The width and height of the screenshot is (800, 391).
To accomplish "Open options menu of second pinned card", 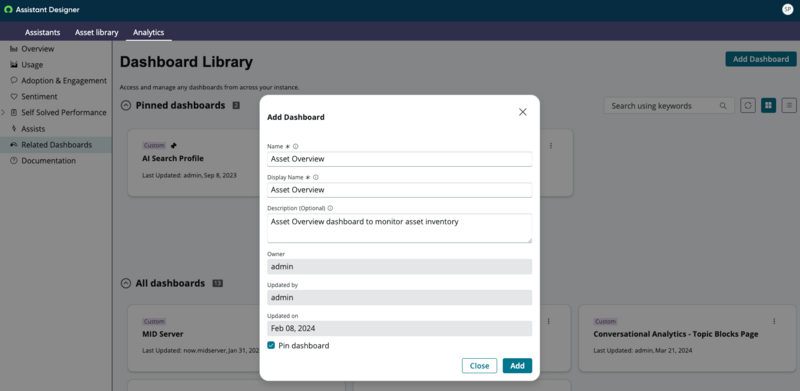I will coord(551,145).
